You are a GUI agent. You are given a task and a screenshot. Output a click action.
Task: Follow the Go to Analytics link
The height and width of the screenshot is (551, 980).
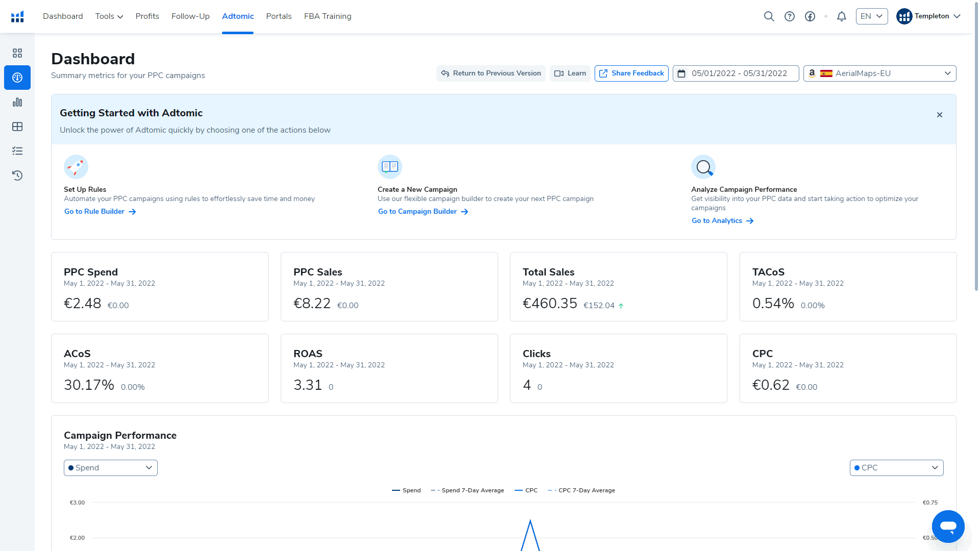pyautogui.click(x=723, y=221)
